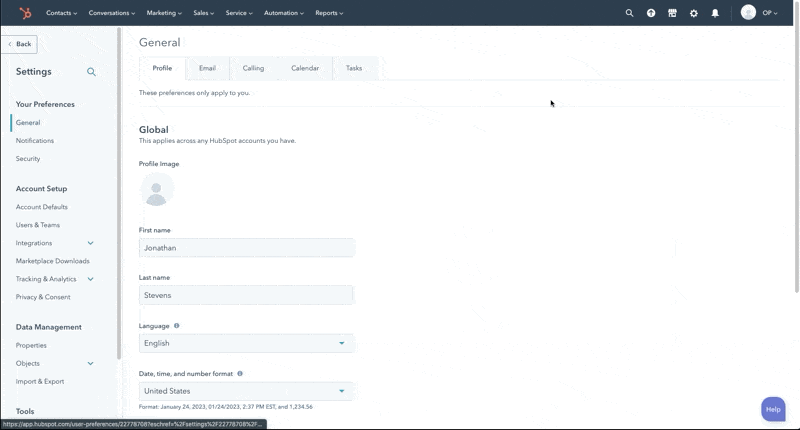The width and height of the screenshot is (800, 430).
Task: Click the sidebar vertical scrollbar
Action: pos(119,194)
